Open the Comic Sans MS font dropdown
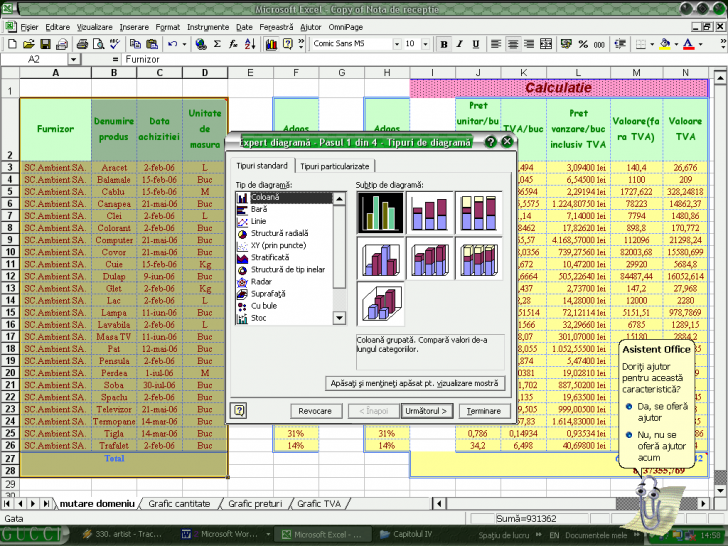The image size is (728, 546). tap(397, 44)
